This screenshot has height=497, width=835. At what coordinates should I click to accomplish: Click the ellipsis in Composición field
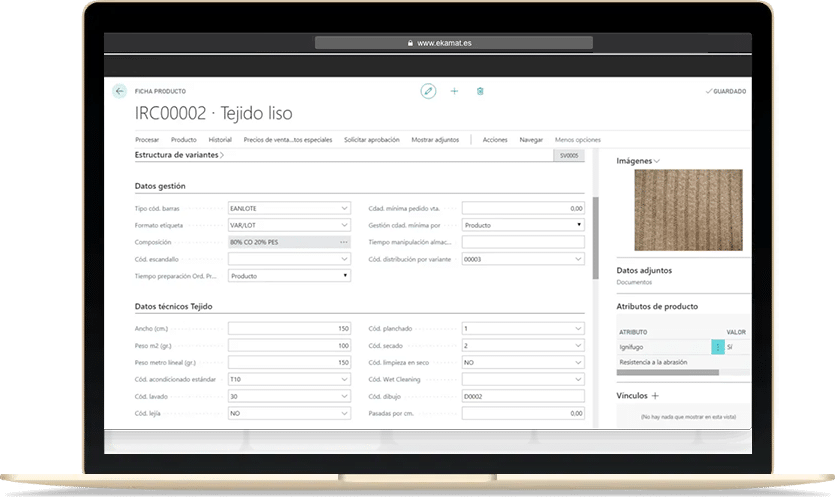[x=343, y=242]
